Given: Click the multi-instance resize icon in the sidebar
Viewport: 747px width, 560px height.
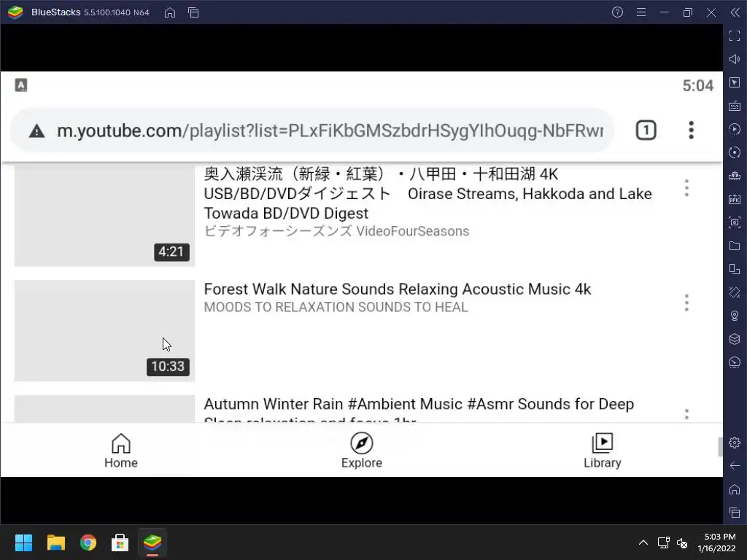Looking at the screenshot, I should pyautogui.click(x=735, y=269).
